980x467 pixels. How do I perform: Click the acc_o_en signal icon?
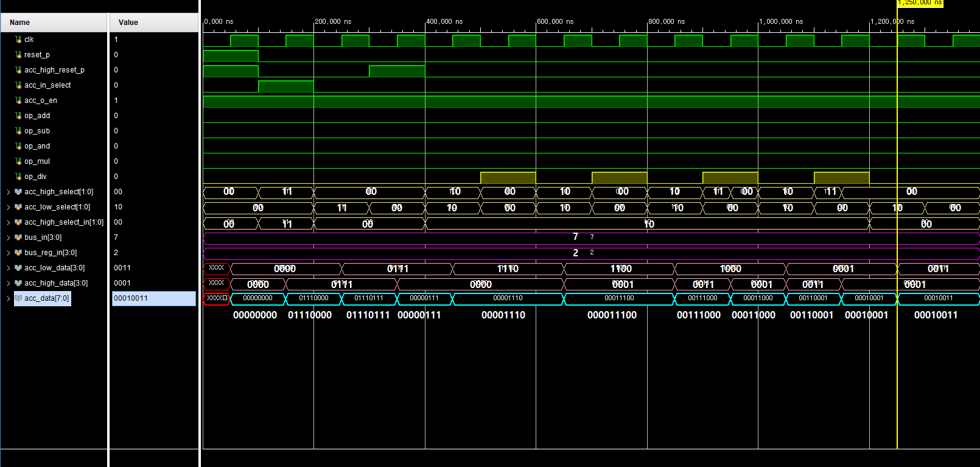point(18,100)
